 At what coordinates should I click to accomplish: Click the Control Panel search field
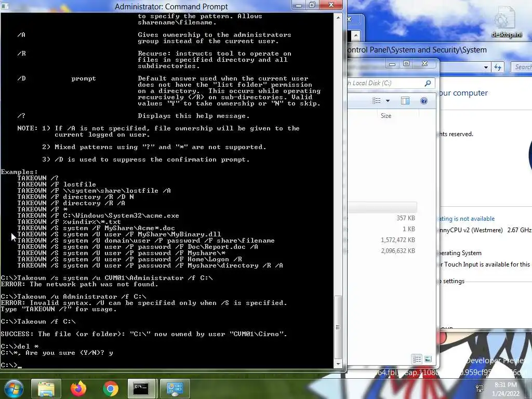pyautogui.click(x=522, y=67)
